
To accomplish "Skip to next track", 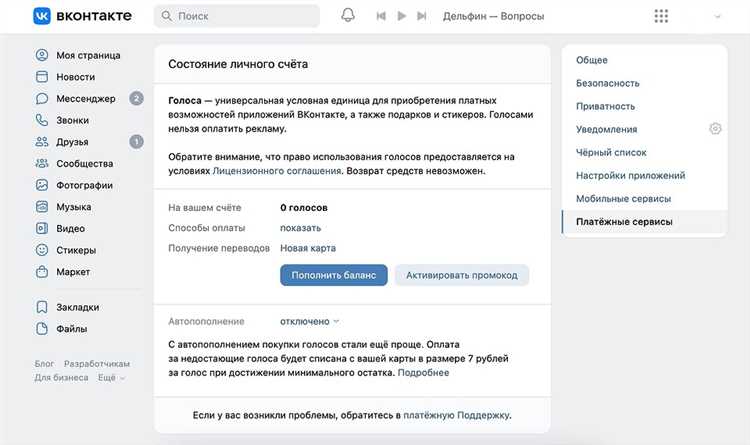I will click(x=421, y=16).
